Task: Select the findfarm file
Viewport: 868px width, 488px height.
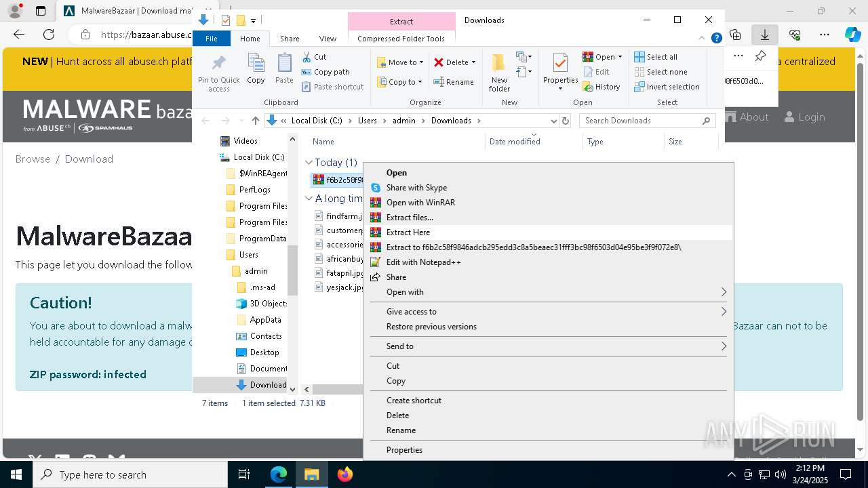Action: point(338,216)
